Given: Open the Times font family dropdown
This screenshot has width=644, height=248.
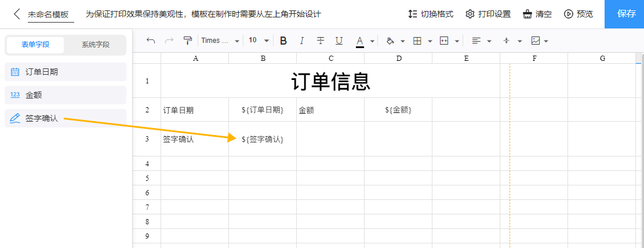Looking at the screenshot, I should click(x=220, y=41).
